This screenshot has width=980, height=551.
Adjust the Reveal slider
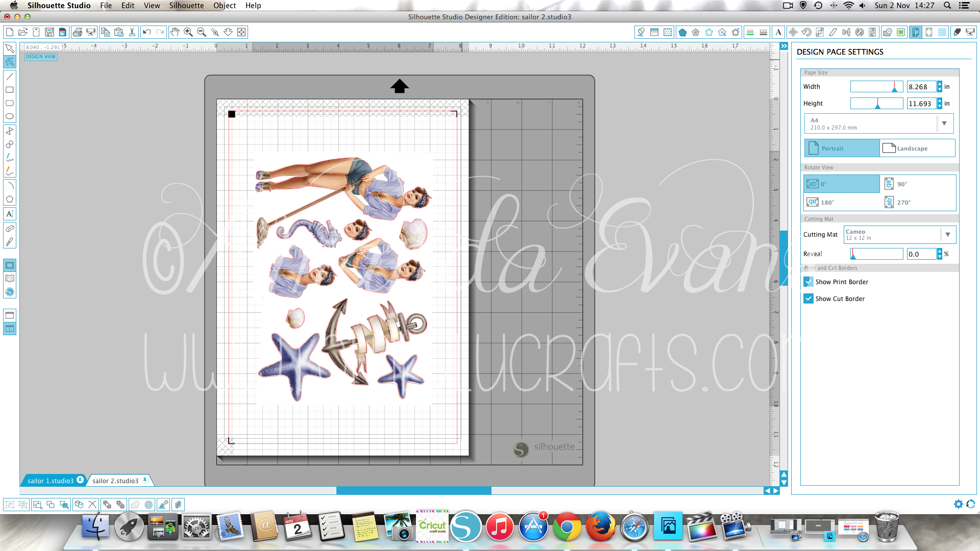click(876, 254)
